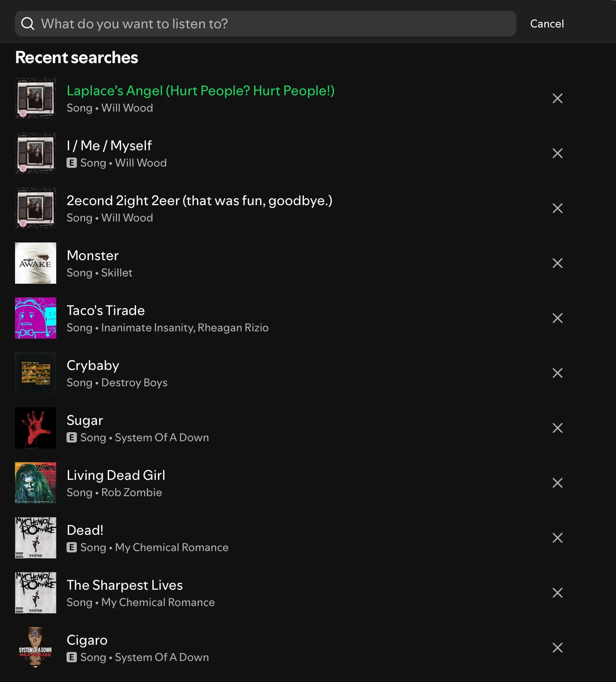Click the Taco's Tirade album cover

(36, 318)
